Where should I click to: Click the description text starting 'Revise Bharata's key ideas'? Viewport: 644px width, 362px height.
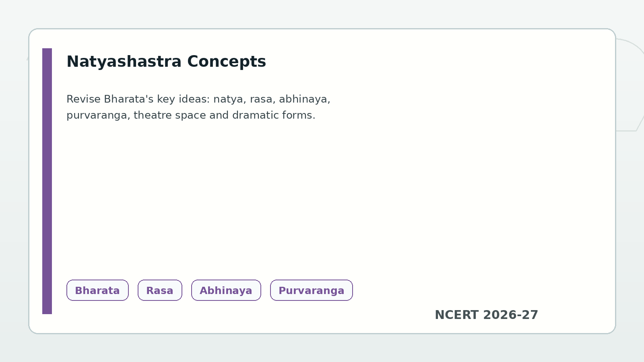[198, 107]
